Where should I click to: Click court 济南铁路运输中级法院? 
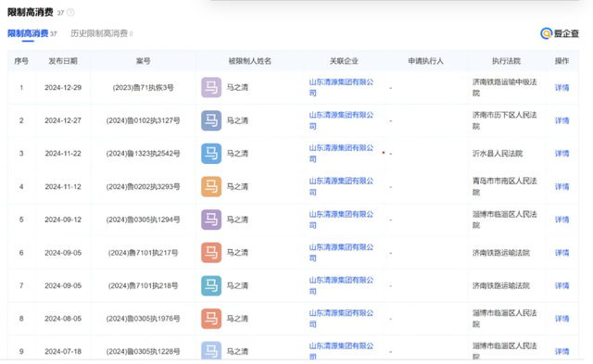click(x=504, y=87)
